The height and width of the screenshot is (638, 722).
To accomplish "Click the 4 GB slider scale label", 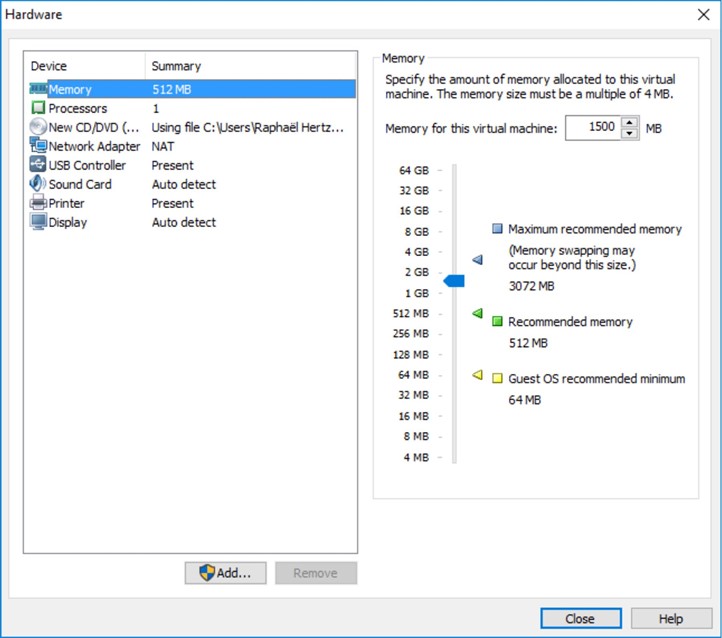I will tap(417, 252).
